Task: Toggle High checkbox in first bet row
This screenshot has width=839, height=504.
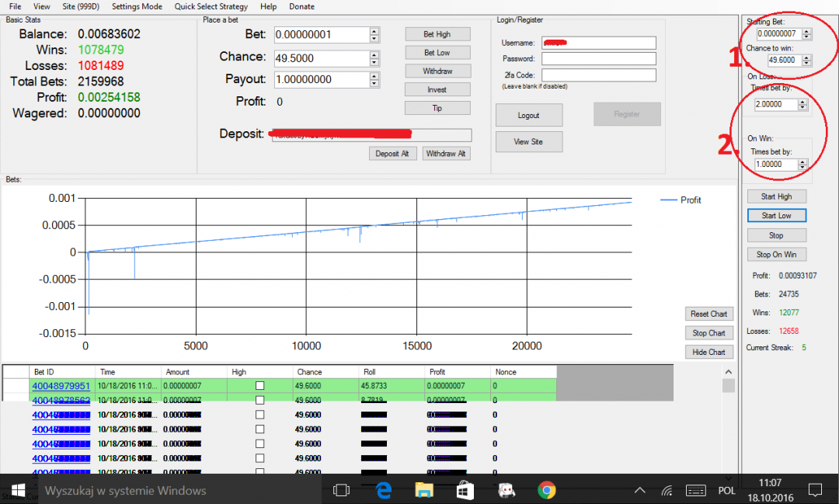Action: coord(259,386)
